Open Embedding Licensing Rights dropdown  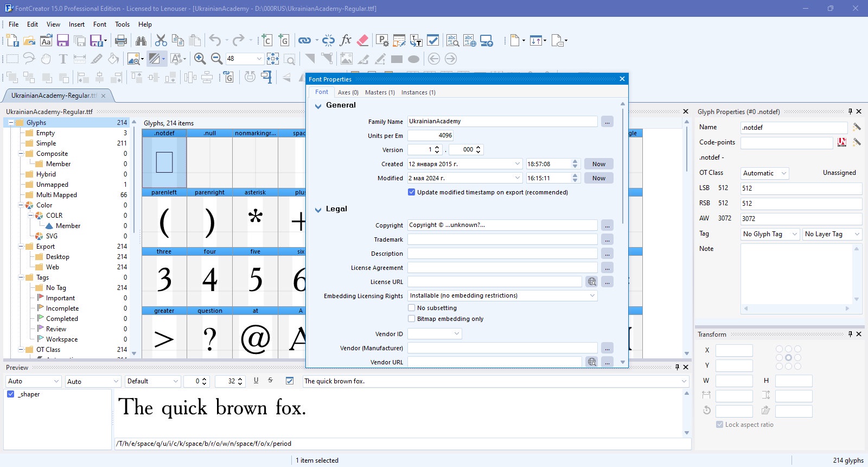[502, 295]
